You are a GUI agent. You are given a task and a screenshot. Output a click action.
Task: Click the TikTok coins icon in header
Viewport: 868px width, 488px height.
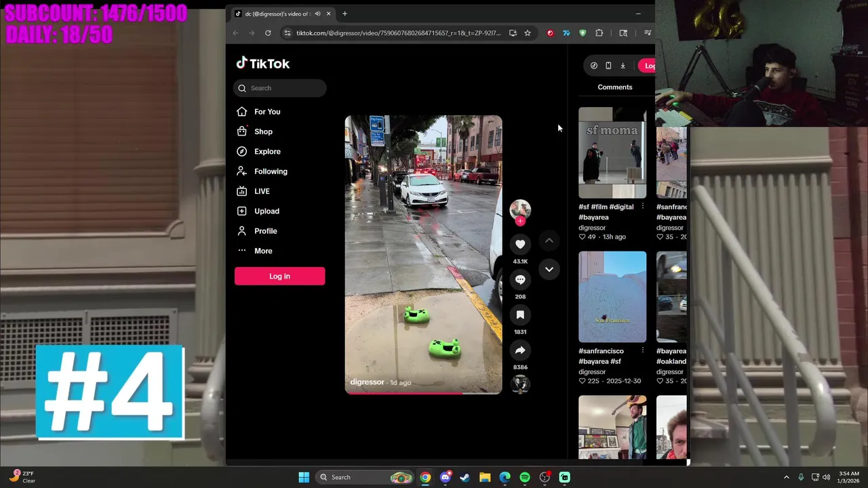click(594, 66)
